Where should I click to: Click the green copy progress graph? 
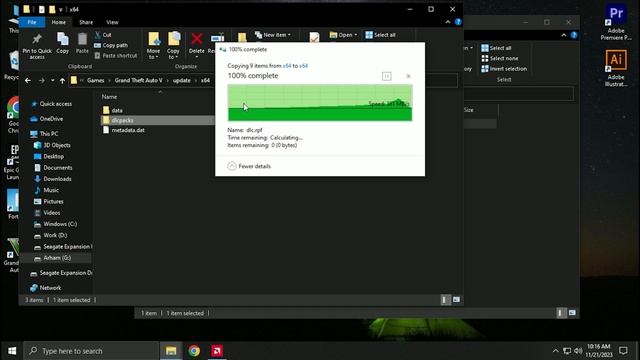point(320,102)
